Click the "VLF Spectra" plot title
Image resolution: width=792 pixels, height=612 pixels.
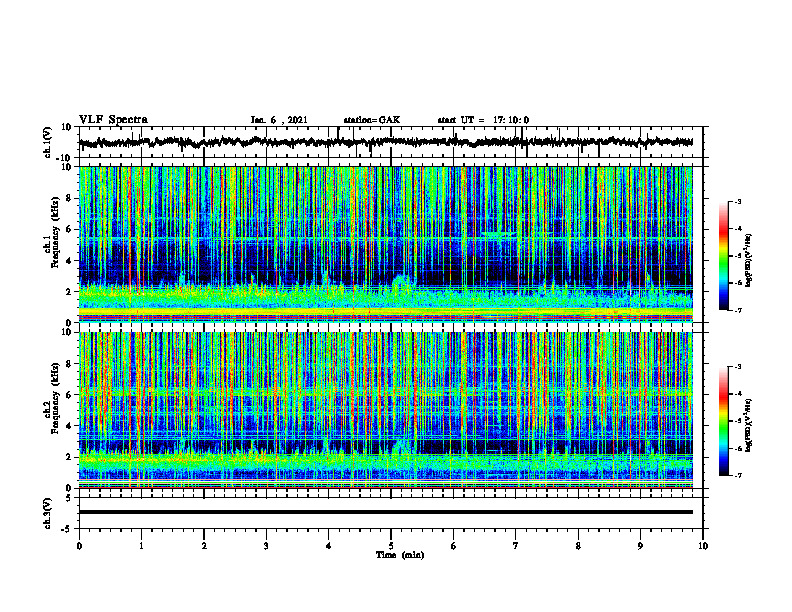113,120
